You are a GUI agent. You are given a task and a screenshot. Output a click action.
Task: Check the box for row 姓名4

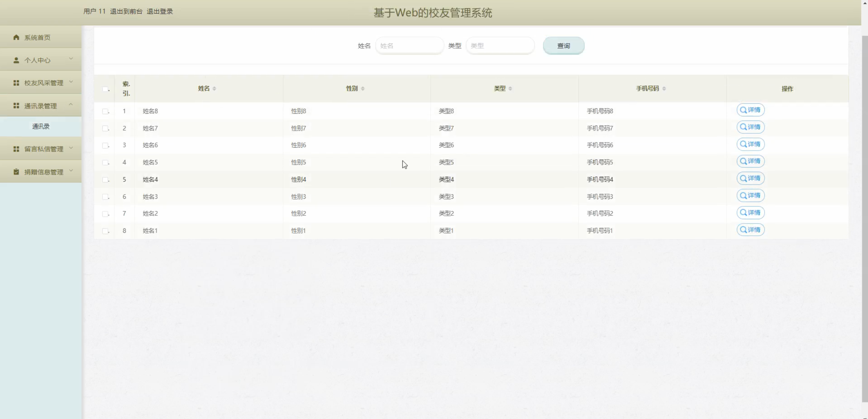coord(105,179)
